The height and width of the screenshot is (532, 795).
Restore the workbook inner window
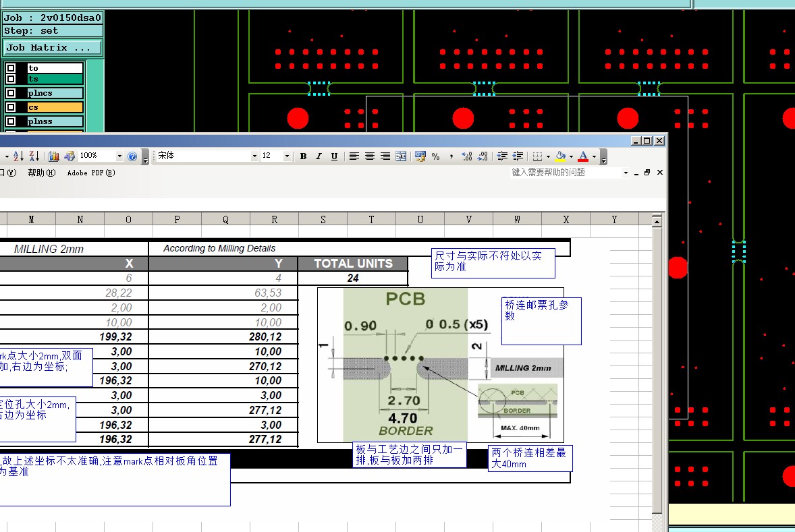pyautogui.click(x=647, y=173)
